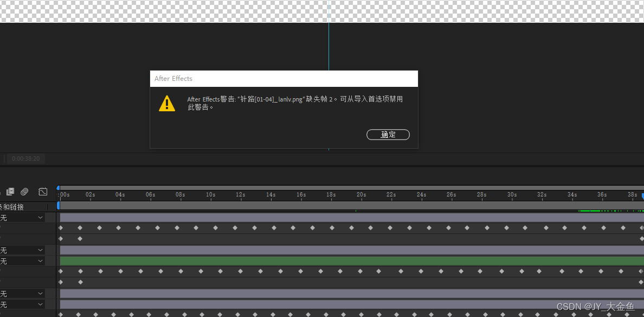
Task: Click the yellow warning triangle icon
Action: coord(167,103)
